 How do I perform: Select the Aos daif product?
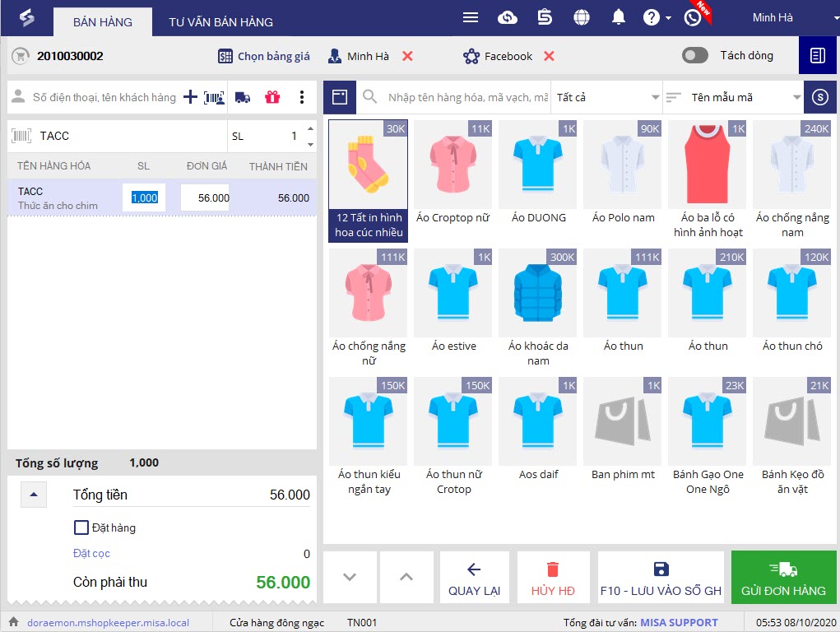click(x=538, y=430)
